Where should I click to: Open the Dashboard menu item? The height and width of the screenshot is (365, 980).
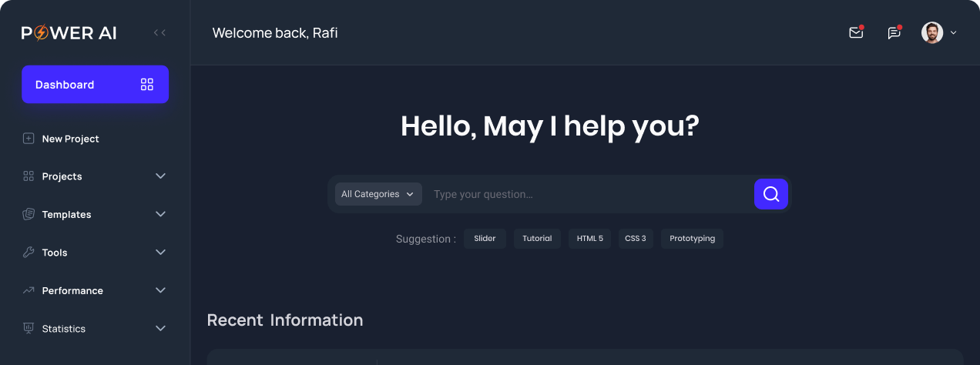click(x=95, y=85)
